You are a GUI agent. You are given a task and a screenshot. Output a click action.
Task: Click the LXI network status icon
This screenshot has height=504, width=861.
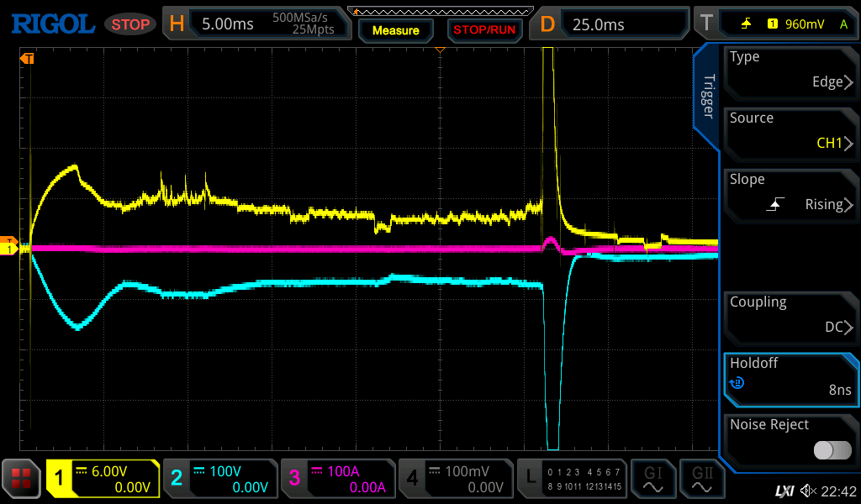tap(784, 491)
